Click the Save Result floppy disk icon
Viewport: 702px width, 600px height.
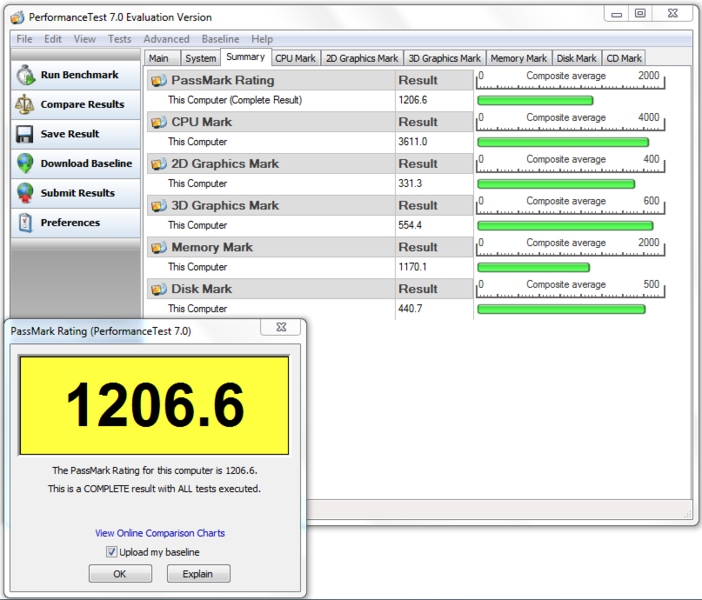coord(25,134)
